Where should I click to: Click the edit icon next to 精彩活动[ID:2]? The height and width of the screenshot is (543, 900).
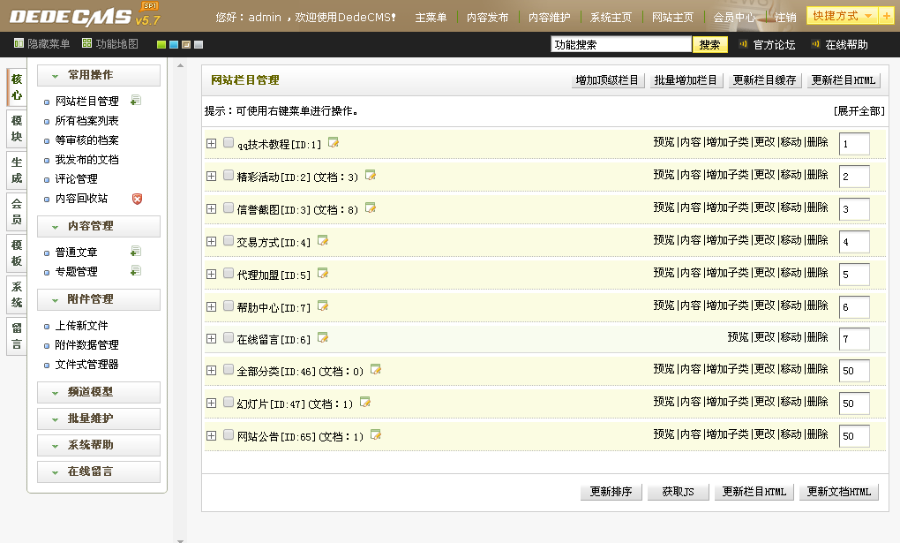pyautogui.click(x=370, y=175)
